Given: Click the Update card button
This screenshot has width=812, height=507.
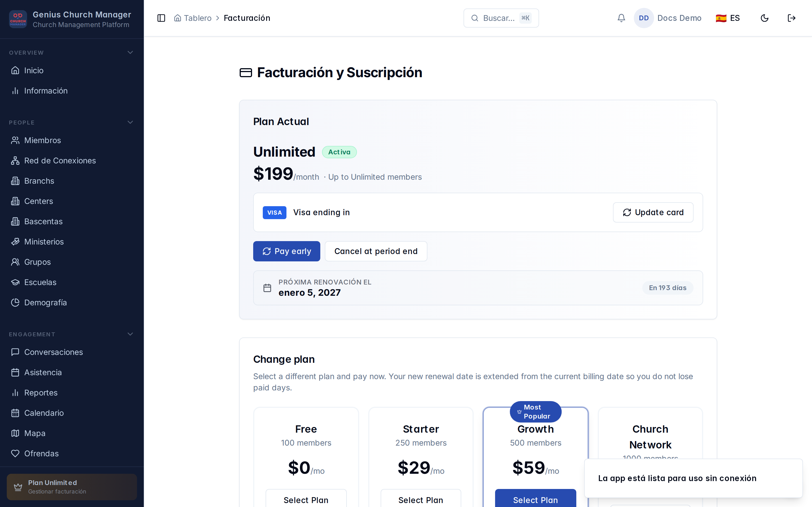Looking at the screenshot, I should 653,212.
